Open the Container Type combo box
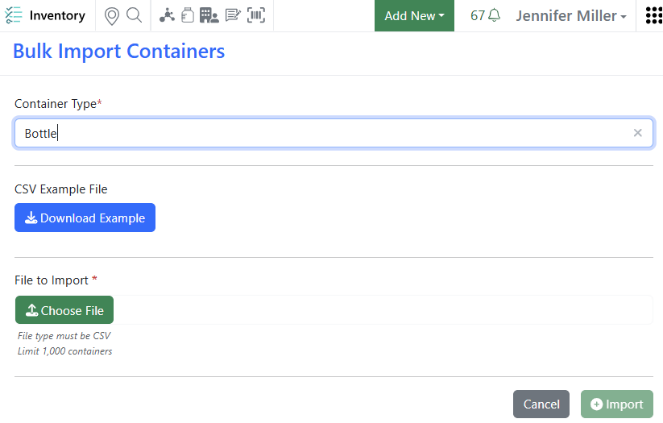Image resolution: width=663 pixels, height=423 pixels. (320, 133)
